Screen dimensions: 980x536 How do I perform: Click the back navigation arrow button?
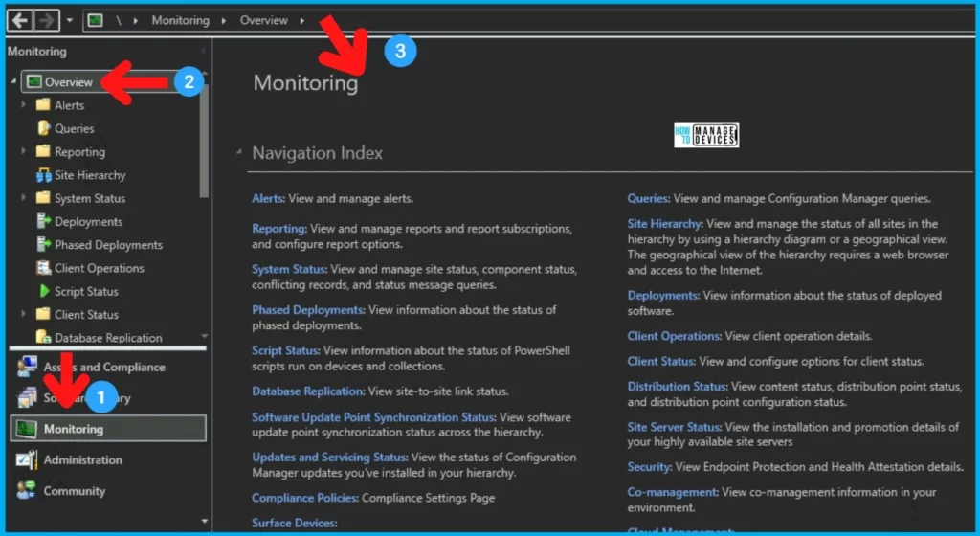click(20, 20)
